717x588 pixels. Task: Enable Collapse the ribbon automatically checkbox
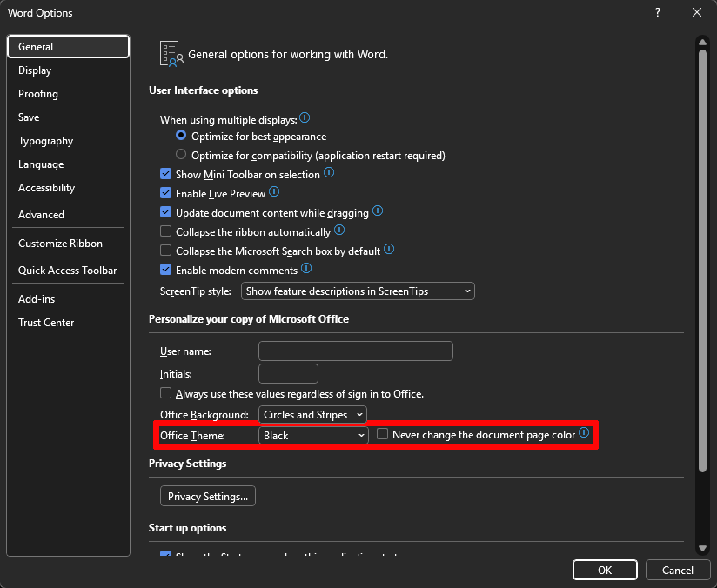166,232
